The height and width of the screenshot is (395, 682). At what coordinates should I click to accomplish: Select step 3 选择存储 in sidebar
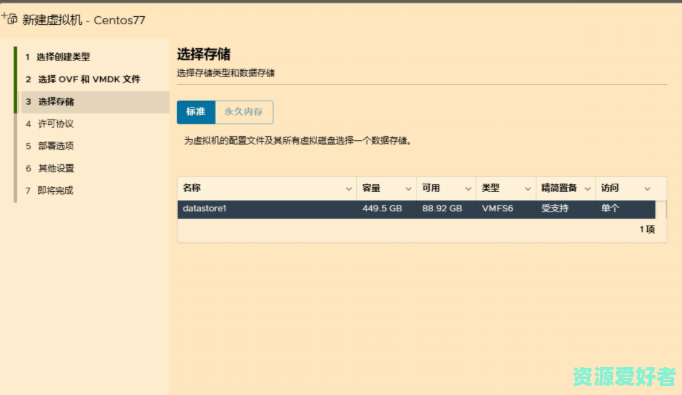point(95,102)
